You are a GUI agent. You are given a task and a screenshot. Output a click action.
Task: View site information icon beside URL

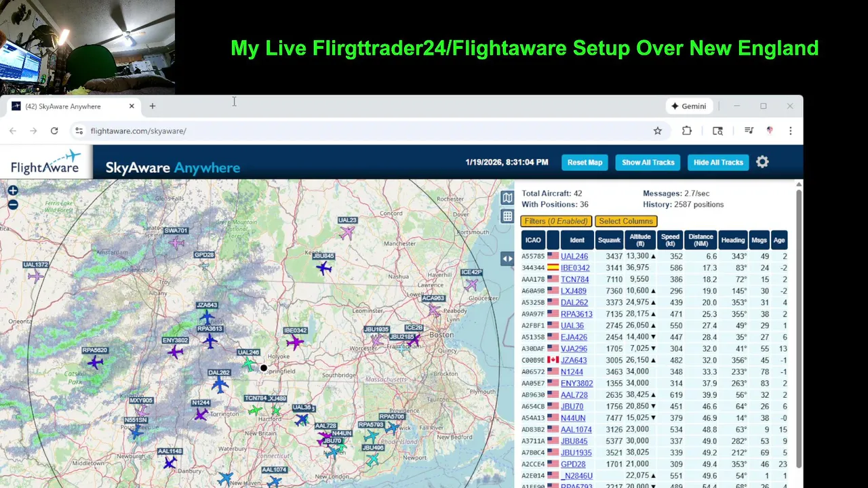click(79, 131)
